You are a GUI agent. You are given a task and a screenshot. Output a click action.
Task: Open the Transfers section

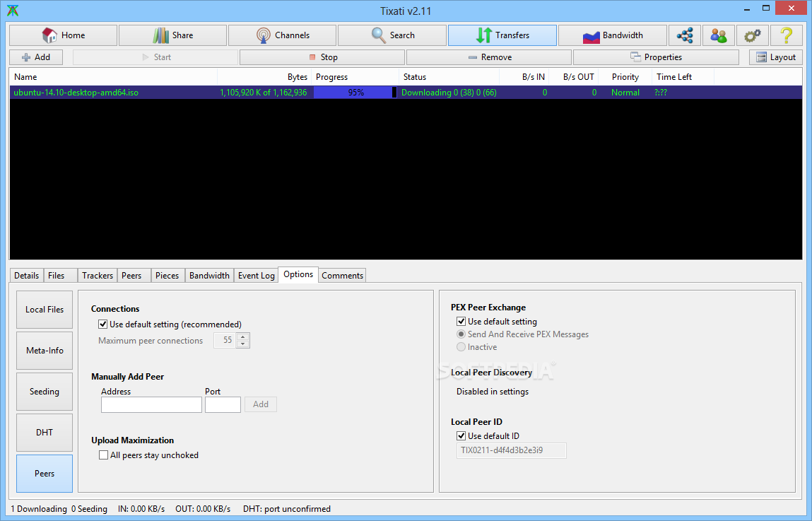502,35
